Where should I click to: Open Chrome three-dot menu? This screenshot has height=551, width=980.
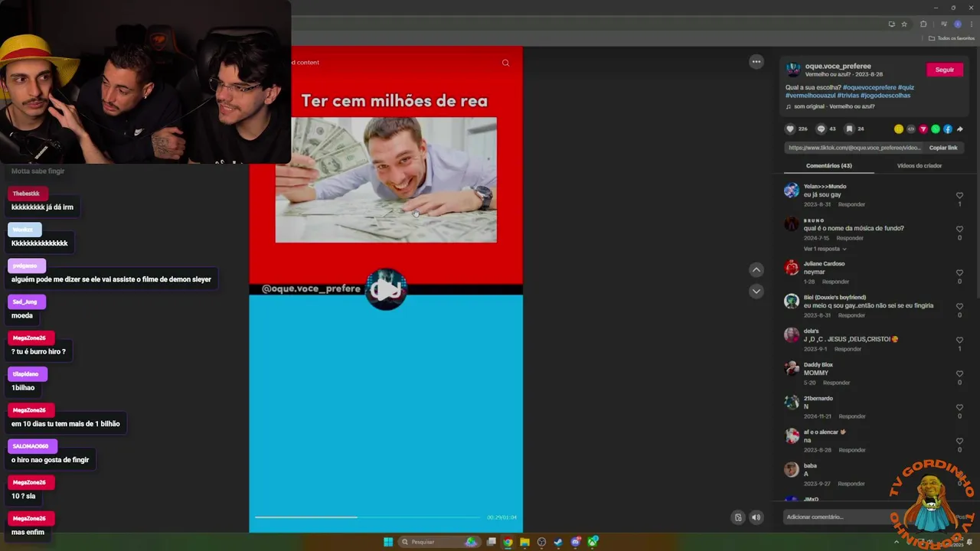972,24
